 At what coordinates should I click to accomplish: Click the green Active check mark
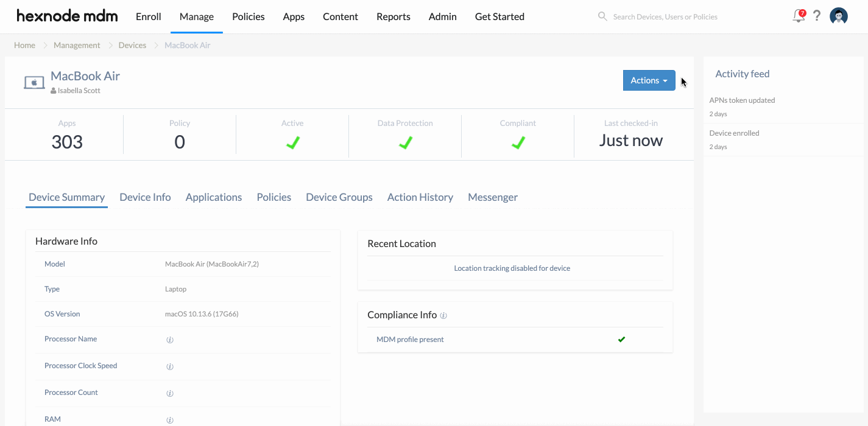(292, 142)
